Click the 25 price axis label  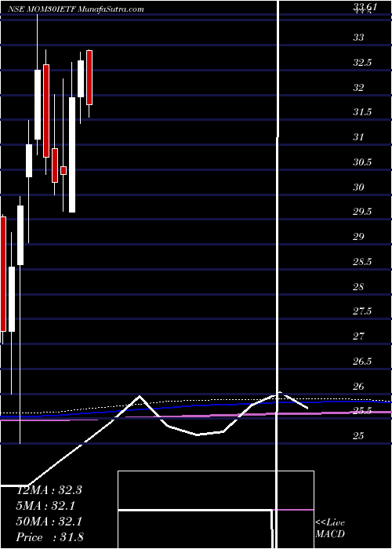click(358, 436)
